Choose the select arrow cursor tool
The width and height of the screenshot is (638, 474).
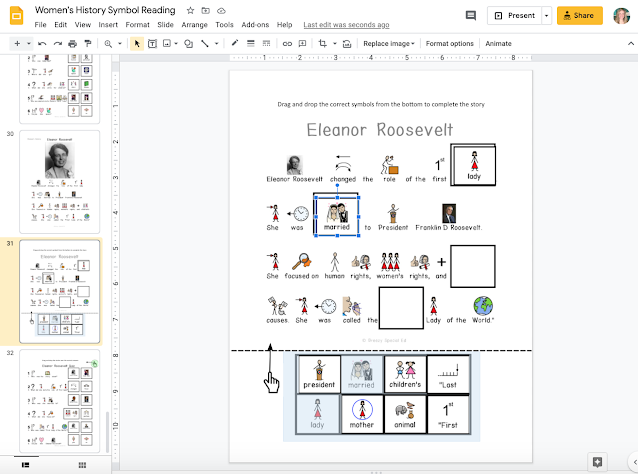[137, 44]
